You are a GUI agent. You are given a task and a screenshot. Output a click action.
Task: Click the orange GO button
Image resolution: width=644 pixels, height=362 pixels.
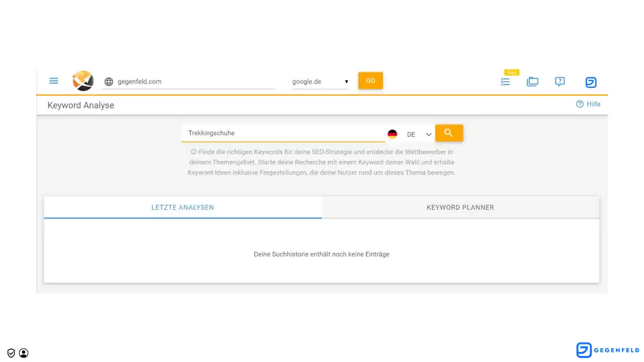[371, 80]
